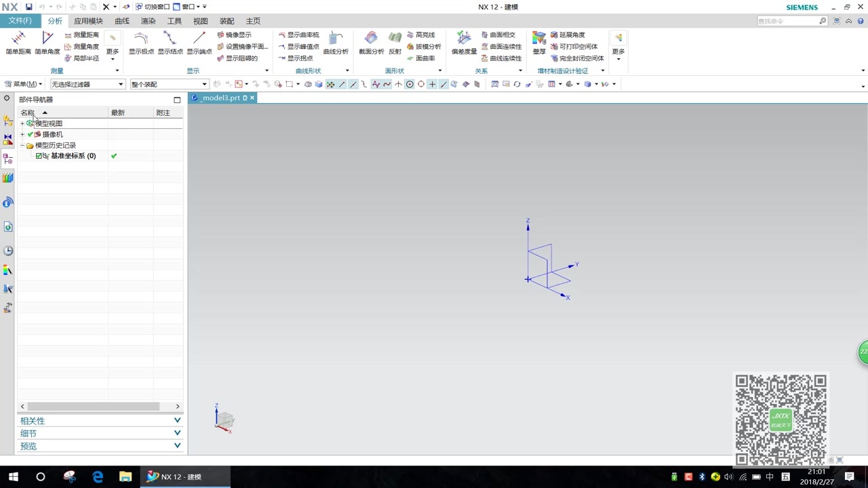Expand the 预览 panel section
Viewport: 868px width, 488px height.
coord(100,446)
